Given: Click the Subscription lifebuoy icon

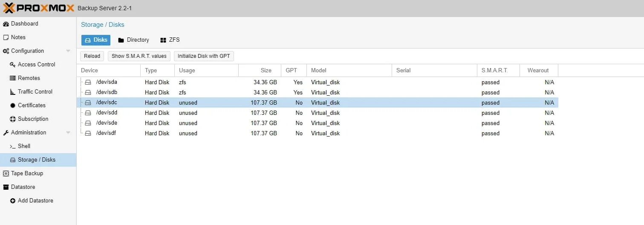Looking at the screenshot, I should click(x=13, y=119).
